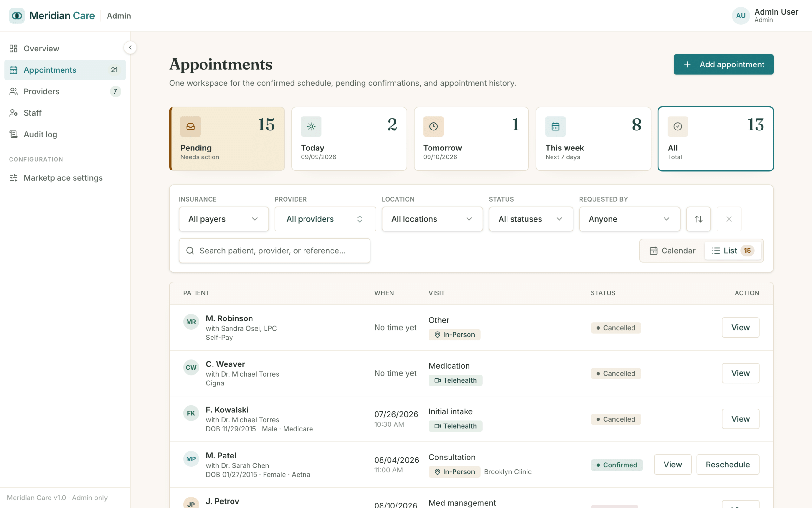Click the Meridian Care logo icon

[17, 16]
